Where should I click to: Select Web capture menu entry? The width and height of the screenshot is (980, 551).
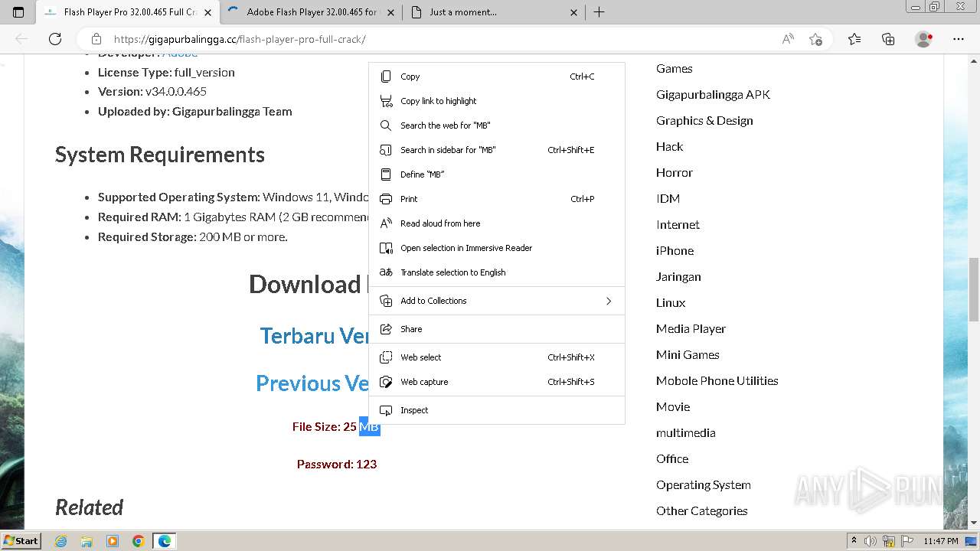[497, 382]
